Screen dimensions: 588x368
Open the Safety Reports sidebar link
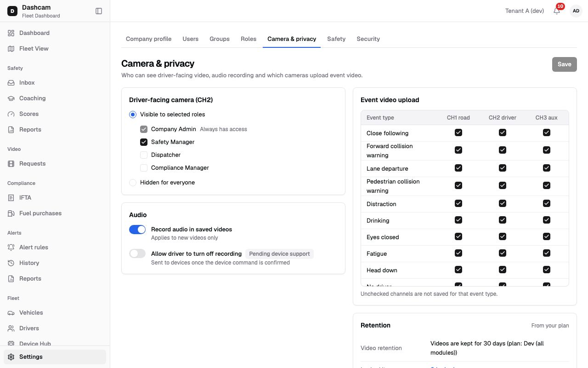click(55, 130)
